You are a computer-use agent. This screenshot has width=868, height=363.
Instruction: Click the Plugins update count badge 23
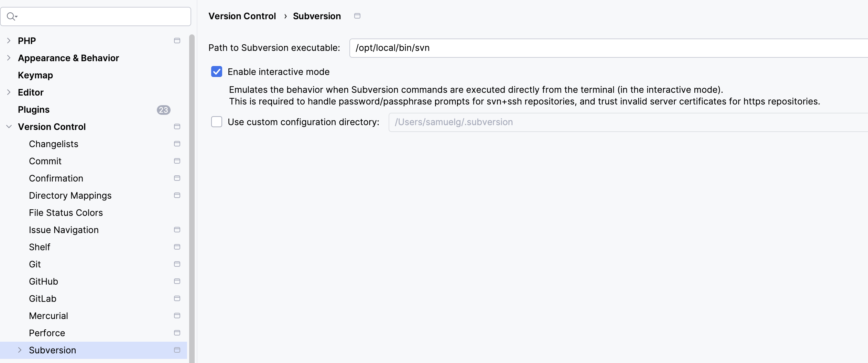coord(164,110)
